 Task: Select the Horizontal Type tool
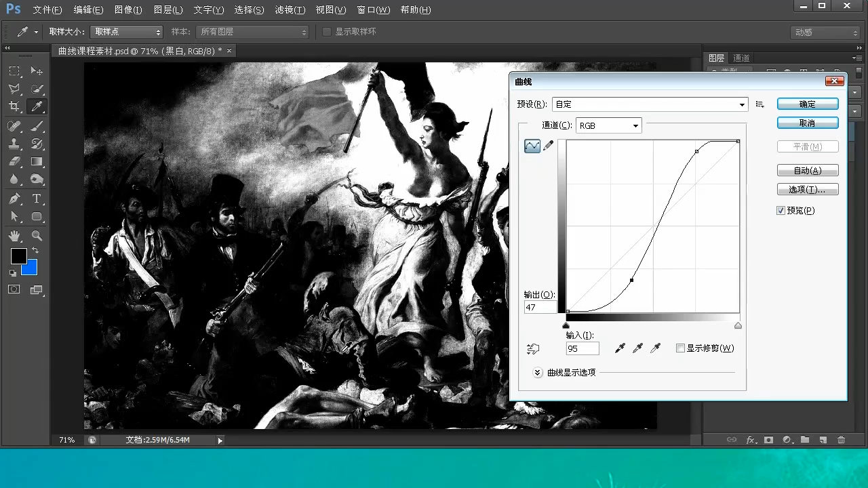pos(37,199)
